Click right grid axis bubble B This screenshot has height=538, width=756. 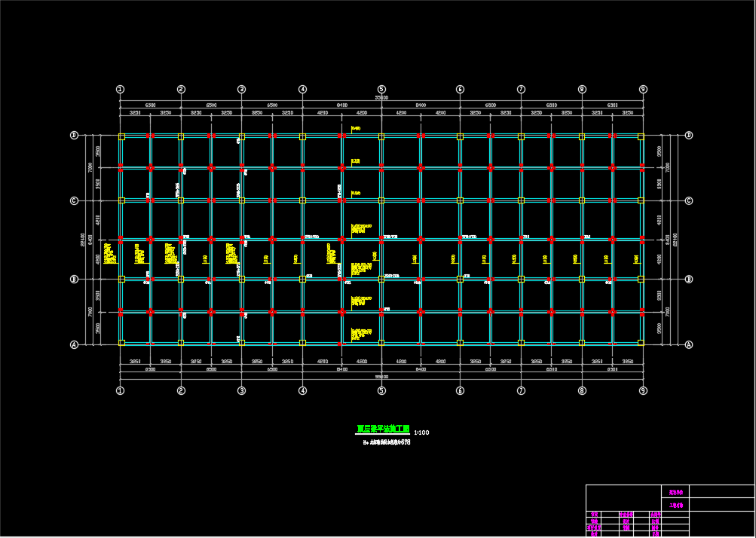pyautogui.click(x=689, y=280)
